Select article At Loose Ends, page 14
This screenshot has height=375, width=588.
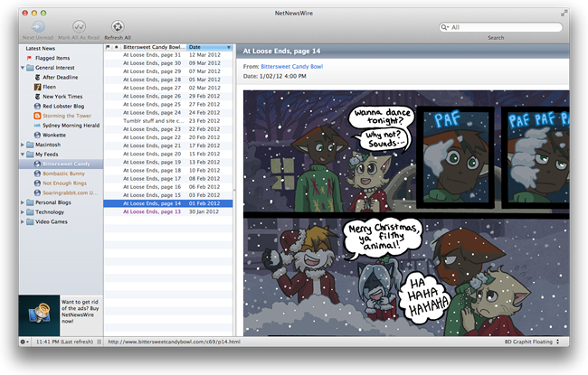coord(168,203)
